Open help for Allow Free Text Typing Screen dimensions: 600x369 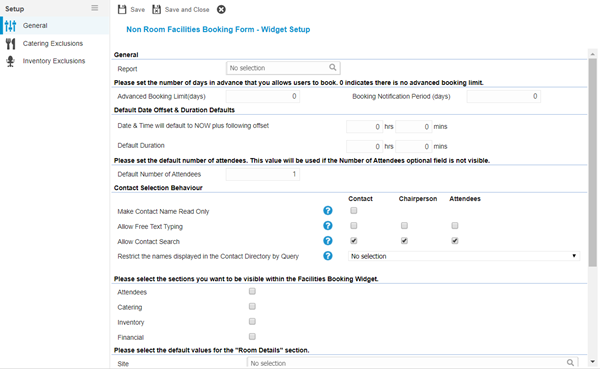328,226
